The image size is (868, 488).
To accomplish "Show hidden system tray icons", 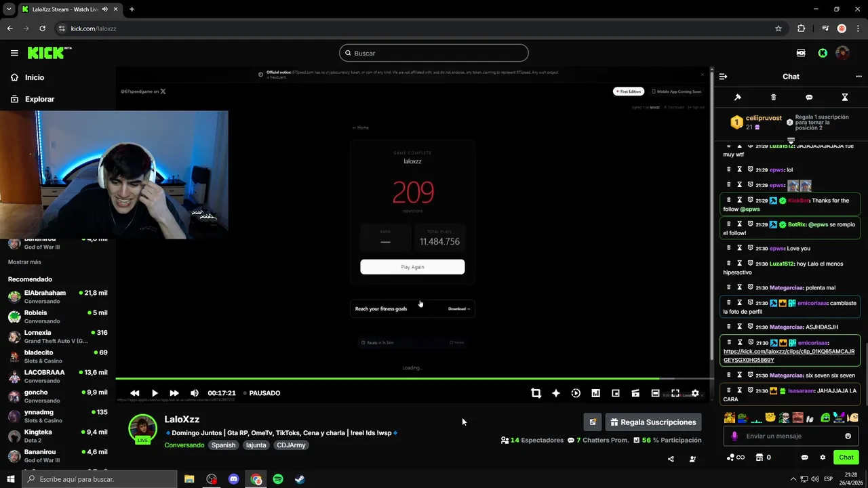I will coord(793,479).
